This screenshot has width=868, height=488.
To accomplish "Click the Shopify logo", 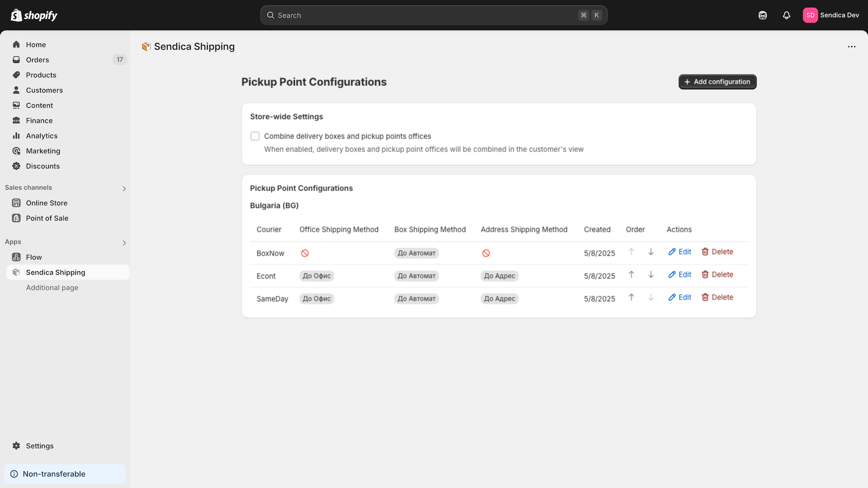I will click(34, 15).
